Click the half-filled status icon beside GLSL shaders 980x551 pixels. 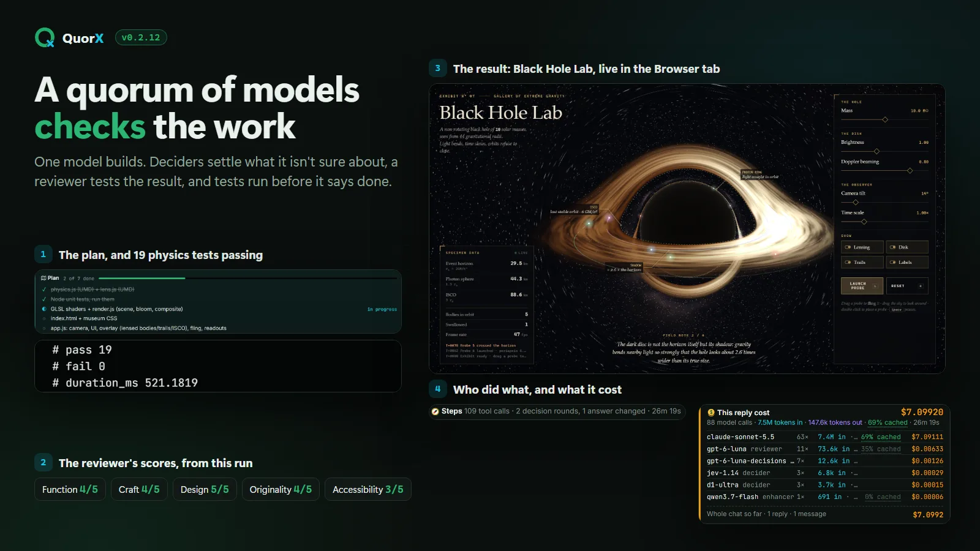coord(44,309)
